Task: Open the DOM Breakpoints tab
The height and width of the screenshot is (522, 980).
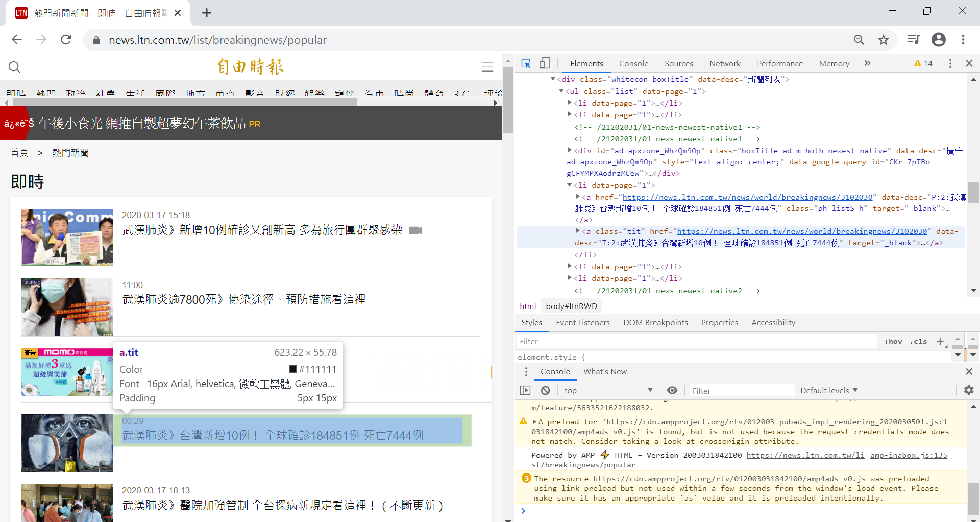Action: click(655, 323)
